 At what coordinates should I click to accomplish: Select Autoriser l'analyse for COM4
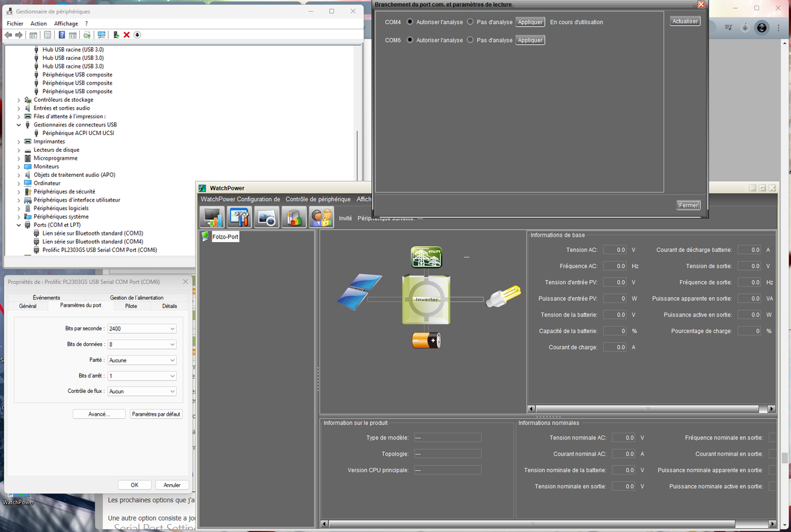click(410, 22)
